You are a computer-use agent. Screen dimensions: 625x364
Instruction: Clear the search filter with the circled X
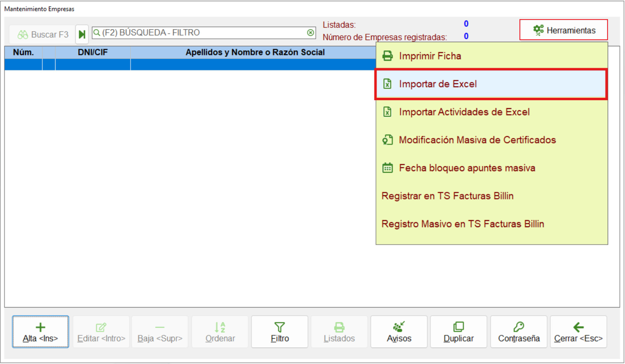pos(310,33)
